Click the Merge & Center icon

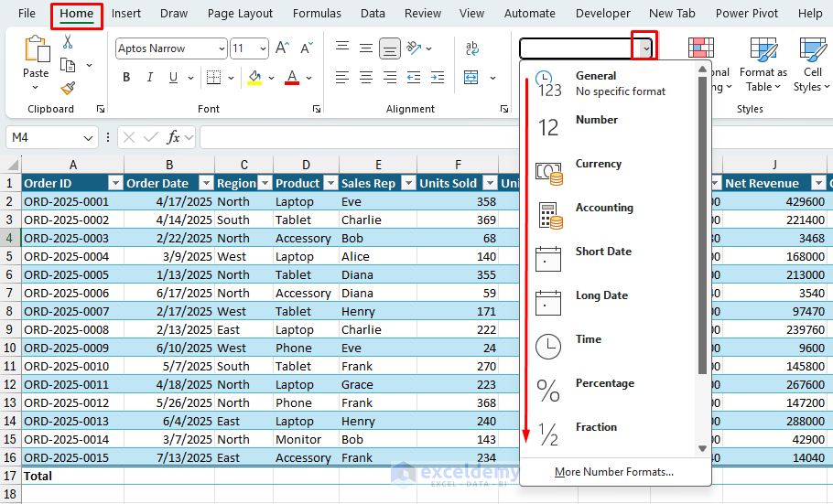coord(471,78)
